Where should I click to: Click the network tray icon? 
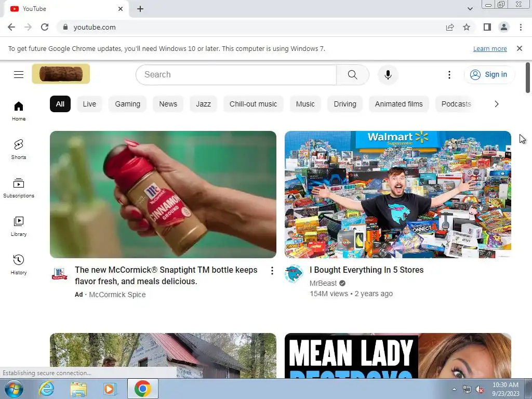click(467, 390)
